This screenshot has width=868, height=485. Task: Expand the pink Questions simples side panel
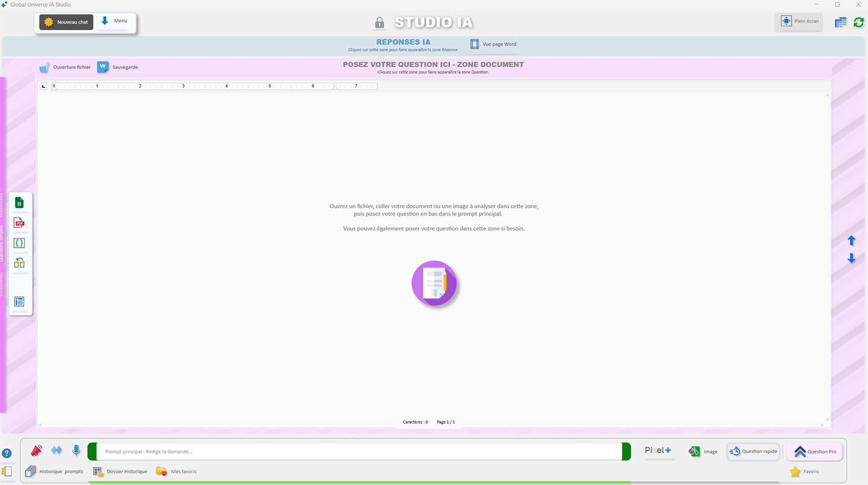coord(2,243)
